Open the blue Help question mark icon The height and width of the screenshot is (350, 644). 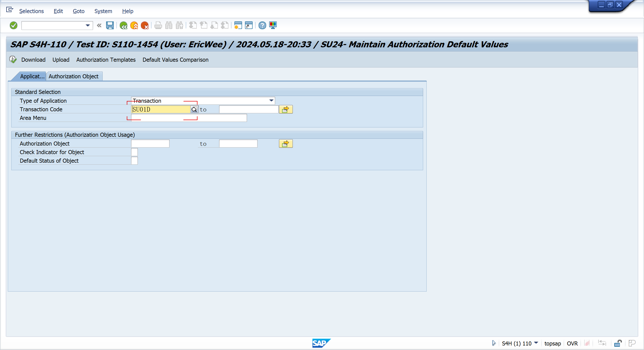262,25
